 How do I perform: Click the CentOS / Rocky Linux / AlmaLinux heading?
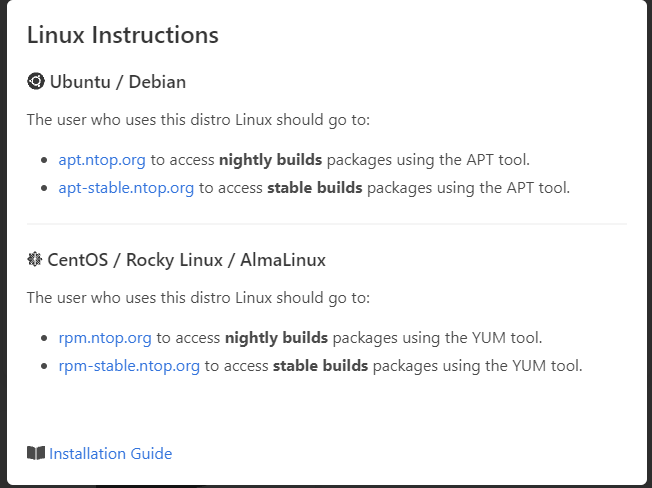186,260
